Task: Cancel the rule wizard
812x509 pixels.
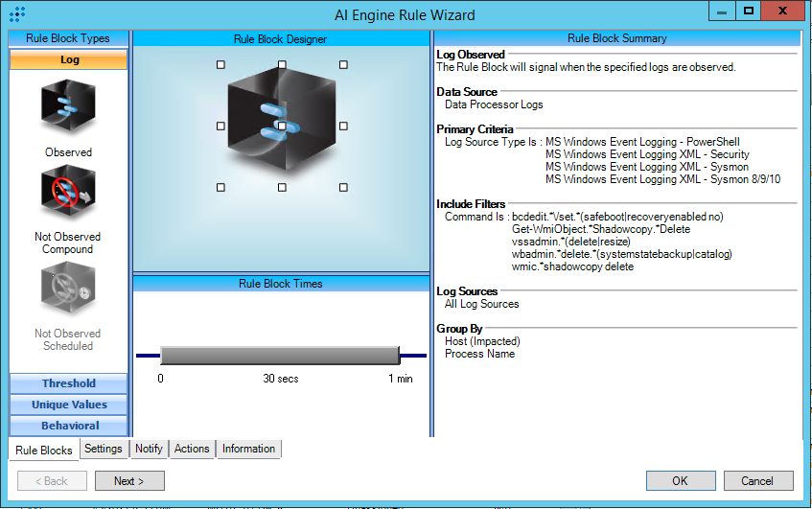Action: point(757,481)
